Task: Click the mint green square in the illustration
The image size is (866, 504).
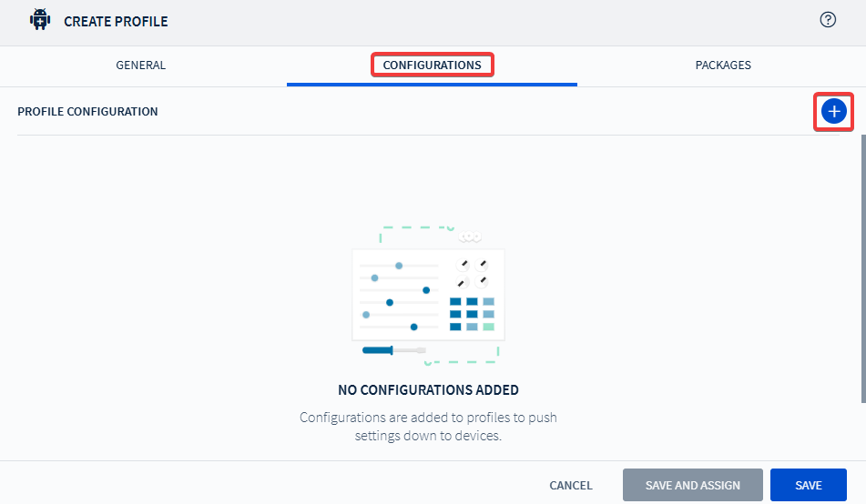Action: point(489,327)
